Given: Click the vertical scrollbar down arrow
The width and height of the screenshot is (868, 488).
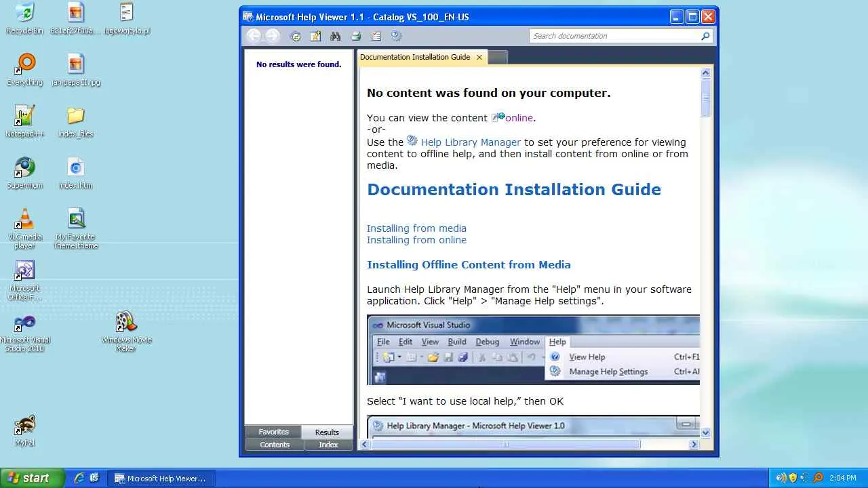Looking at the screenshot, I should (x=705, y=432).
